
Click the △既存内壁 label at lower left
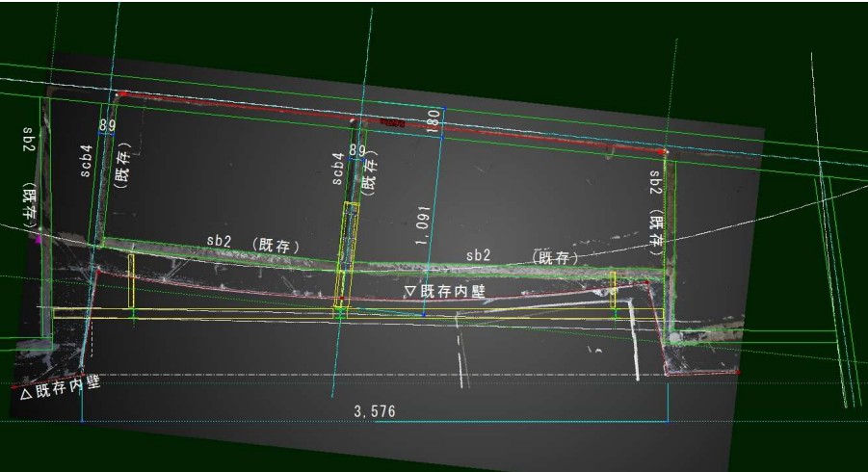(60, 387)
